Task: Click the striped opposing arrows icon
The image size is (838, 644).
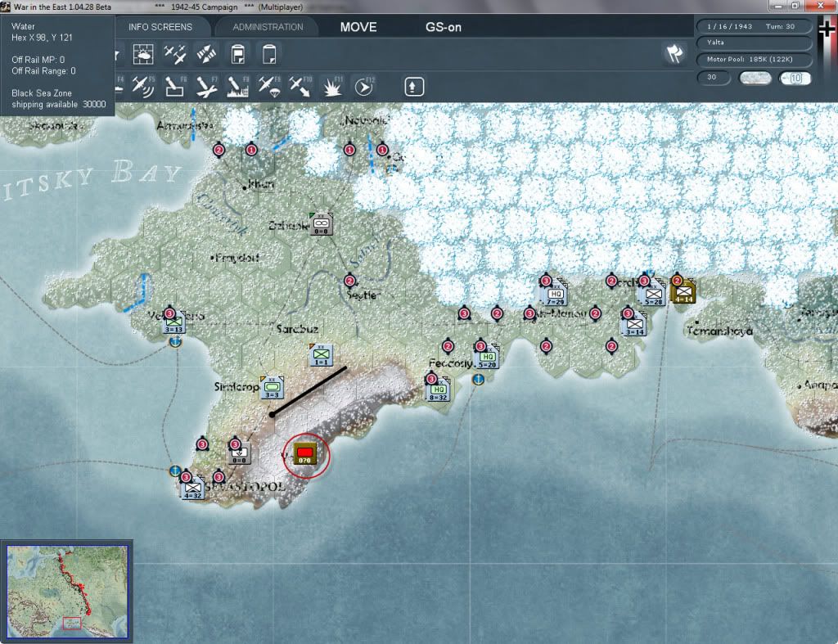Action: click(x=206, y=54)
